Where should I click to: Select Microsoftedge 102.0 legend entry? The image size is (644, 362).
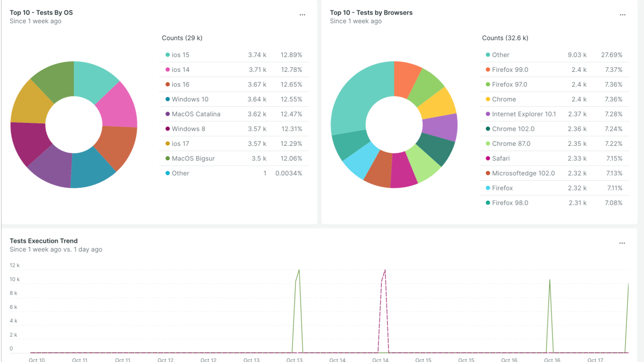click(x=523, y=173)
